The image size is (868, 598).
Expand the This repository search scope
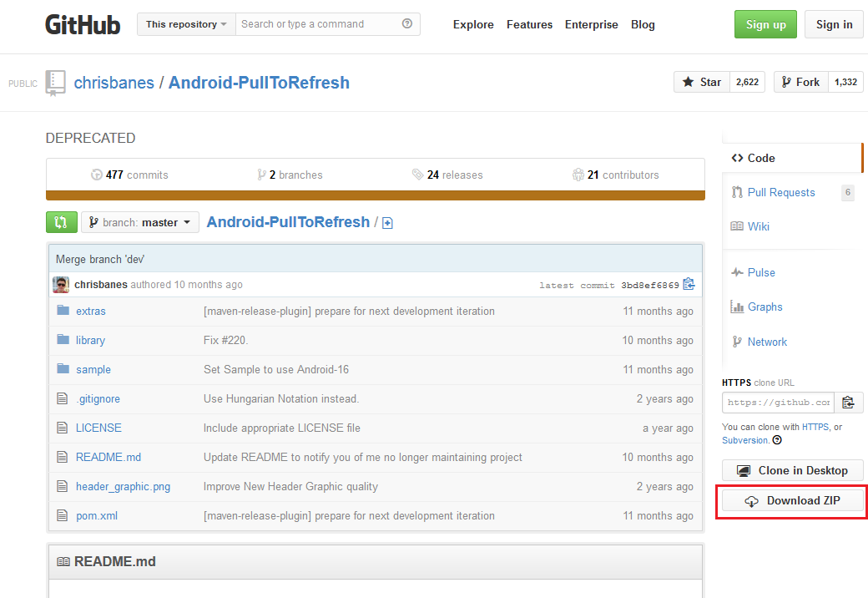click(186, 24)
